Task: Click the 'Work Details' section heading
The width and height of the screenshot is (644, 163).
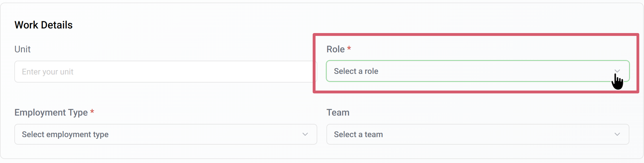Action: (43, 25)
